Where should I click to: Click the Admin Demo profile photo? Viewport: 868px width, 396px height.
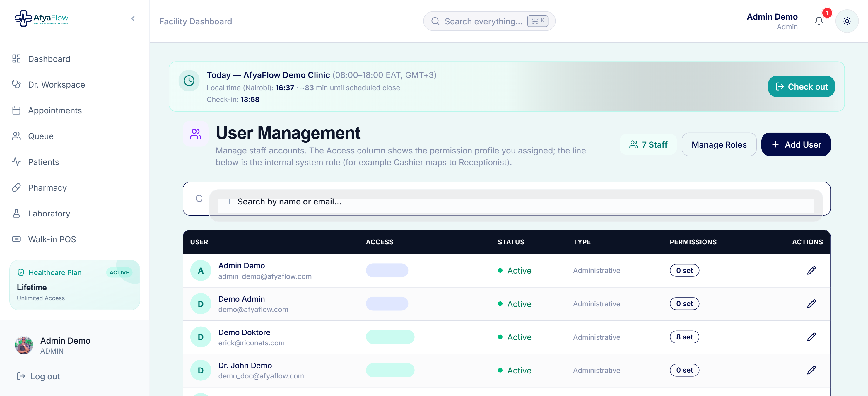point(24,345)
